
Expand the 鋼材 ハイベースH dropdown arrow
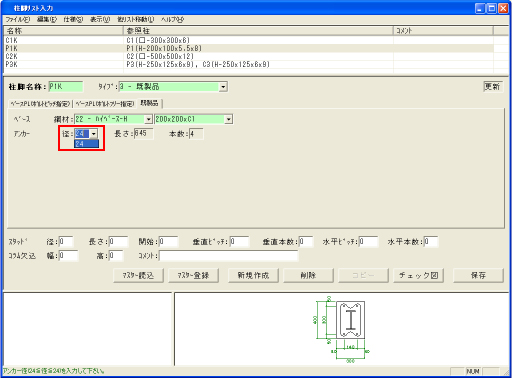(148, 119)
